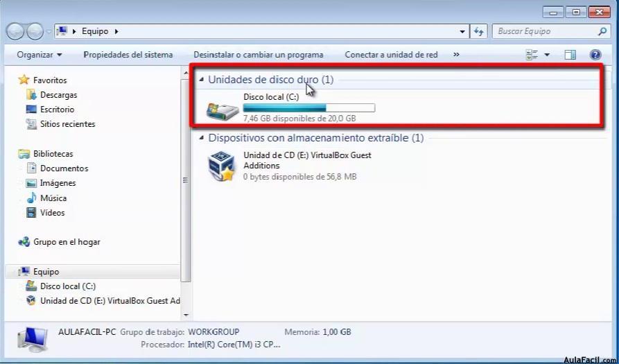Click Escritorio desktop icon in sidebar
This screenshot has width=619, height=364.
[x=31, y=110]
